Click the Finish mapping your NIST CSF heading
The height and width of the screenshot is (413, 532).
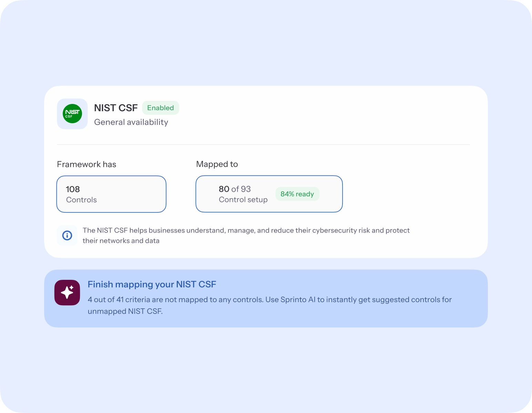click(x=152, y=284)
